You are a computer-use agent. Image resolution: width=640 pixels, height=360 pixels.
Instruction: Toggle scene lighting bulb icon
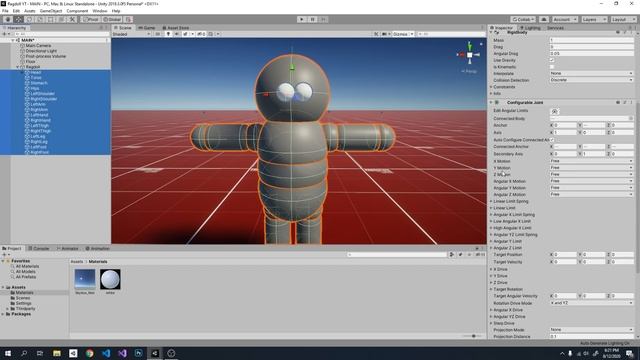pos(168,34)
